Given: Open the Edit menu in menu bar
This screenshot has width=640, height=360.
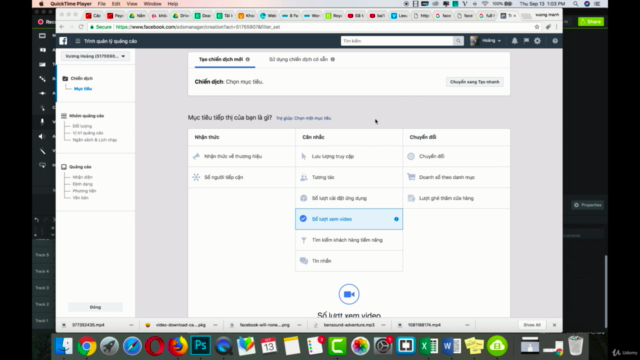Looking at the screenshot, I should 116,4.
